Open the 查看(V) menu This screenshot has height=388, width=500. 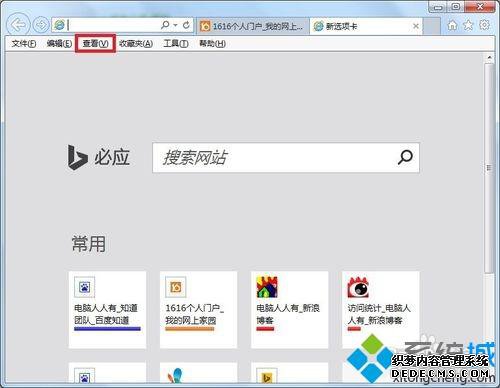tap(96, 44)
